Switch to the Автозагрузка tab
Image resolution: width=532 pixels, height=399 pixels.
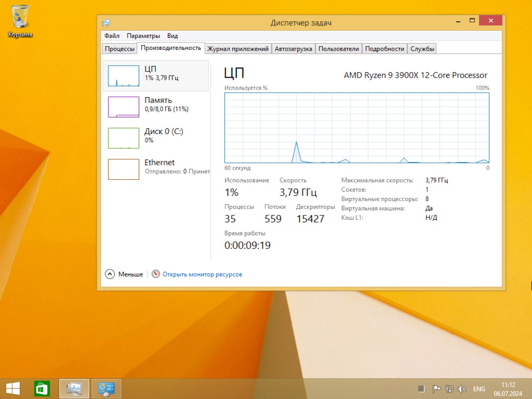pos(293,48)
